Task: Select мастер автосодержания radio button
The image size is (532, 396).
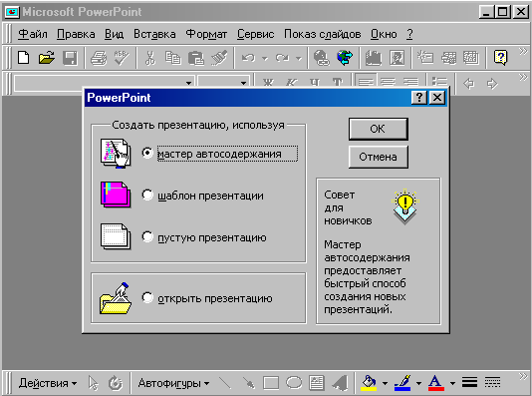Action: click(x=147, y=153)
